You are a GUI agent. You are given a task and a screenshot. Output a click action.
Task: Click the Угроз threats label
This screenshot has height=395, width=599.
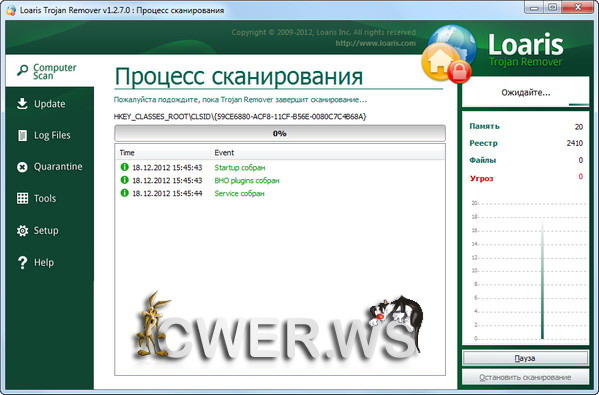click(x=481, y=178)
